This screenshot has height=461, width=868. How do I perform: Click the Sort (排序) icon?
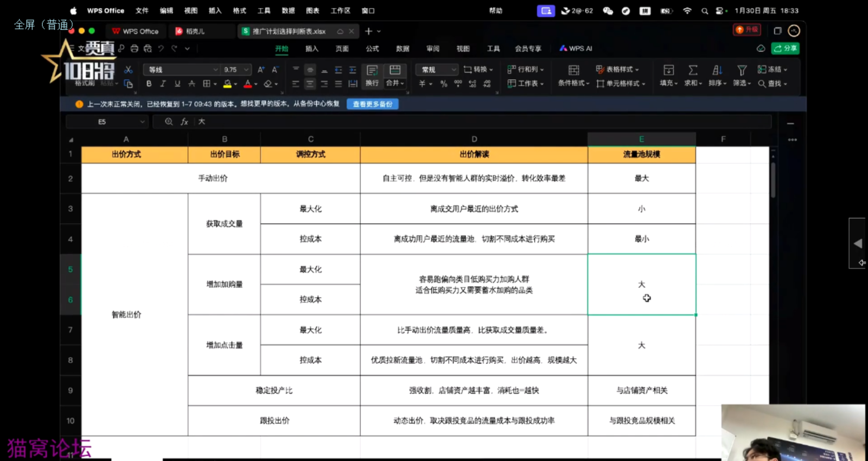point(717,70)
